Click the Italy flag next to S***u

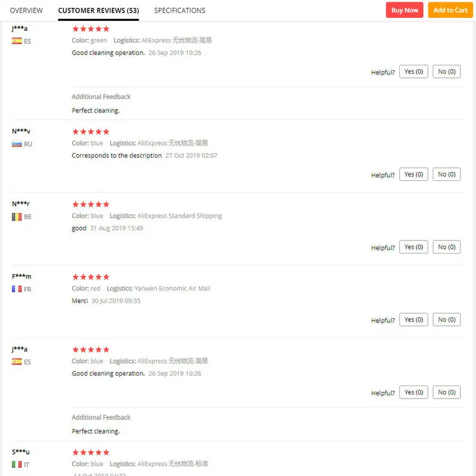point(17,464)
